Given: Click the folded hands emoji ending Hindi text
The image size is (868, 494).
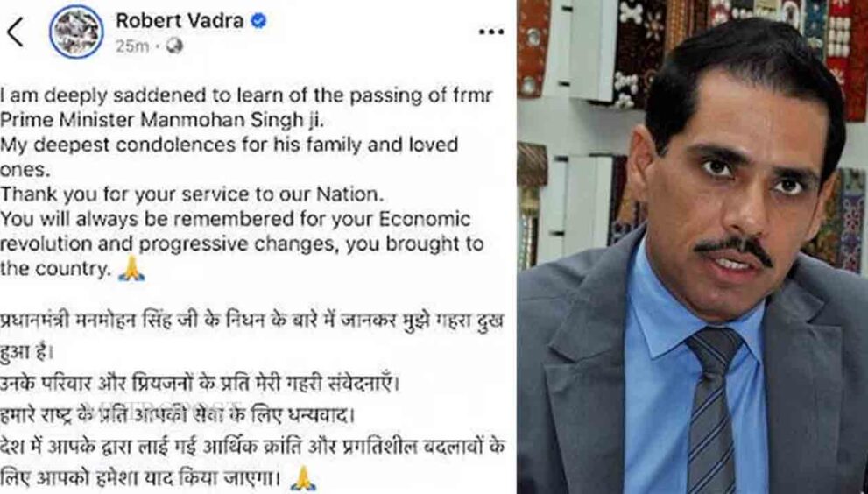Looking at the screenshot, I should point(303,478).
